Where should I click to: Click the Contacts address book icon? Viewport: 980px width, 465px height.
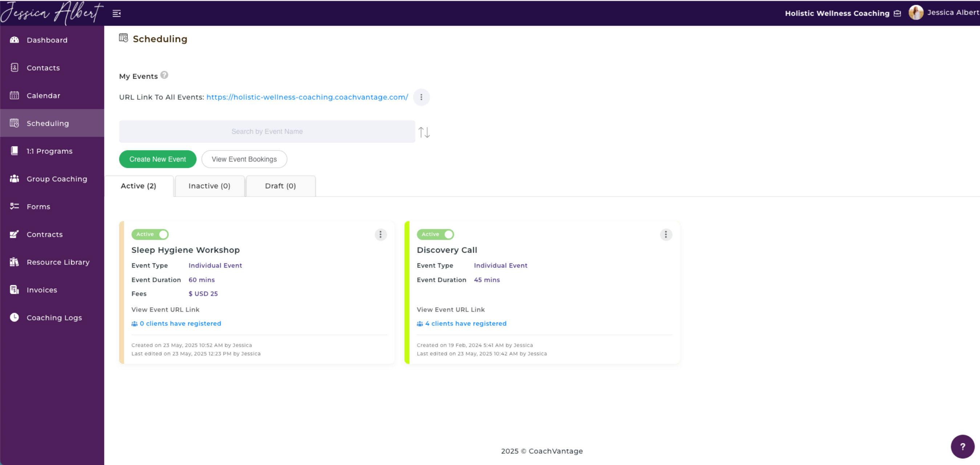15,67
